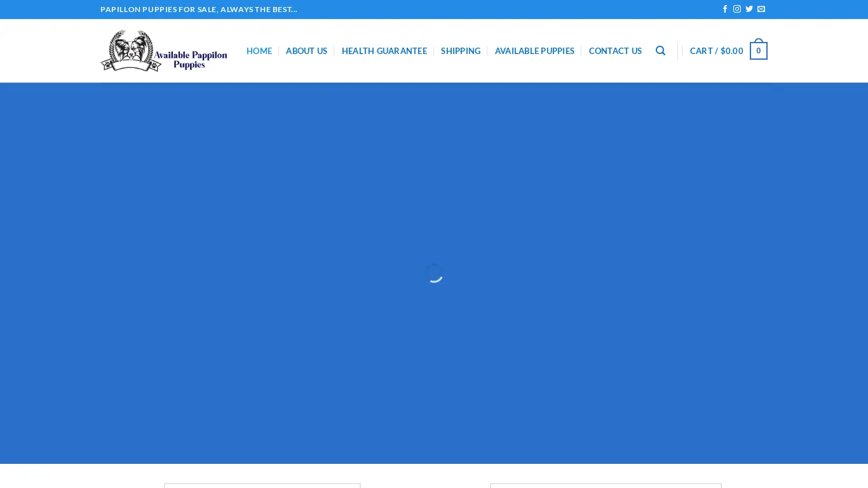This screenshot has height=488, width=868.
Task: Open the Available Puppies page
Action: coord(534,51)
